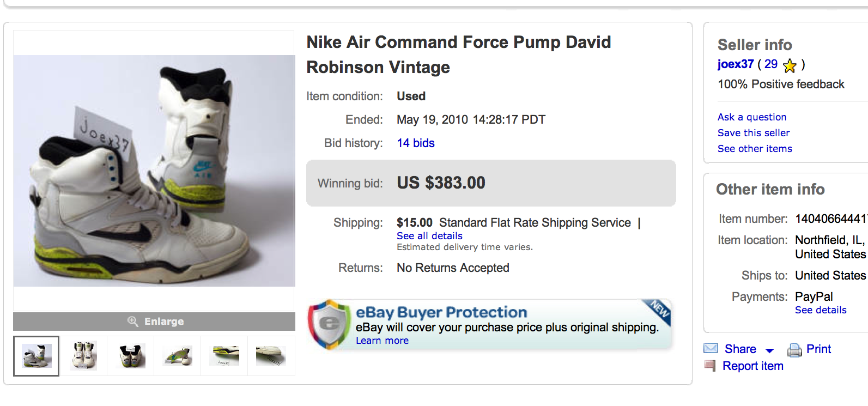Click the printer icon

click(x=794, y=350)
